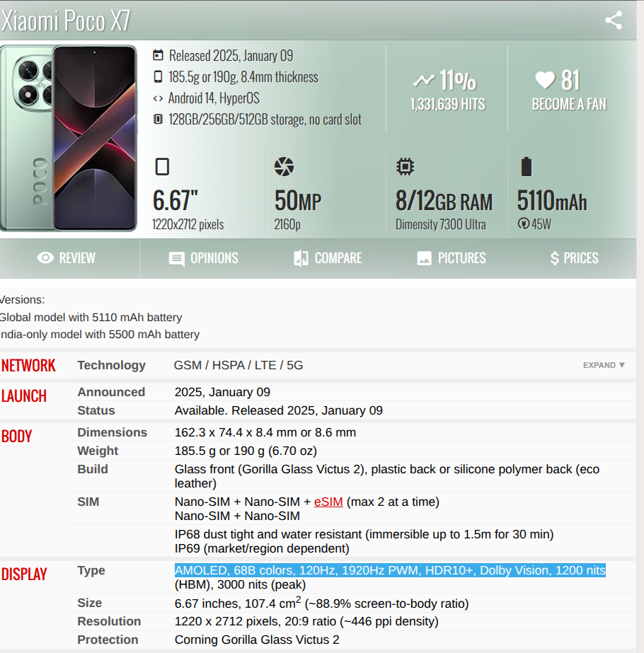644x653 pixels.
Task: Click the Display Type label link
Action: [x=91, y=570]
